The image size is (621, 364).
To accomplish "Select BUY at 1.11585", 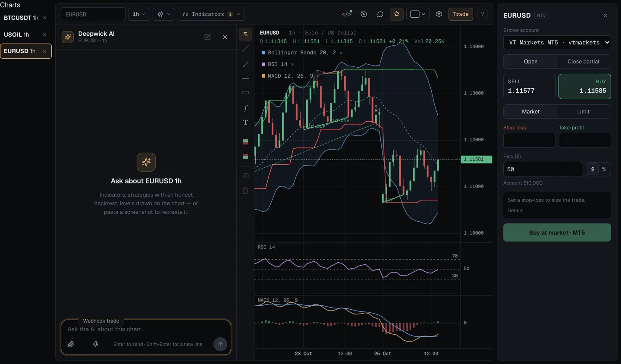I will (585, 86).
